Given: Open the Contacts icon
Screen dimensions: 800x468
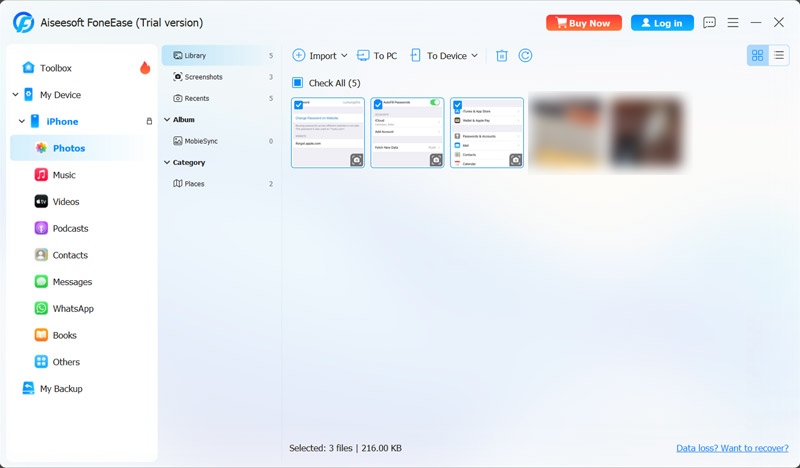Looking at the screenshot, I should click(x=41, y=255).
